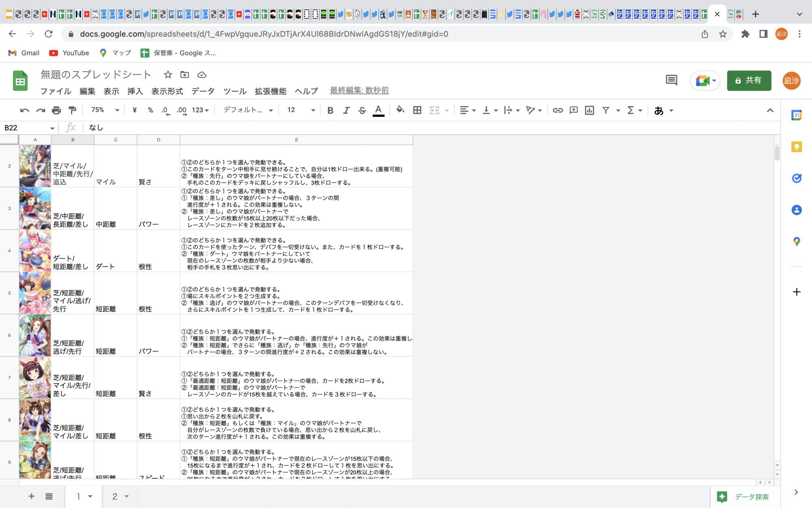Open the text color picker
The image size is (812, 508).
click(x=378, y=110)
